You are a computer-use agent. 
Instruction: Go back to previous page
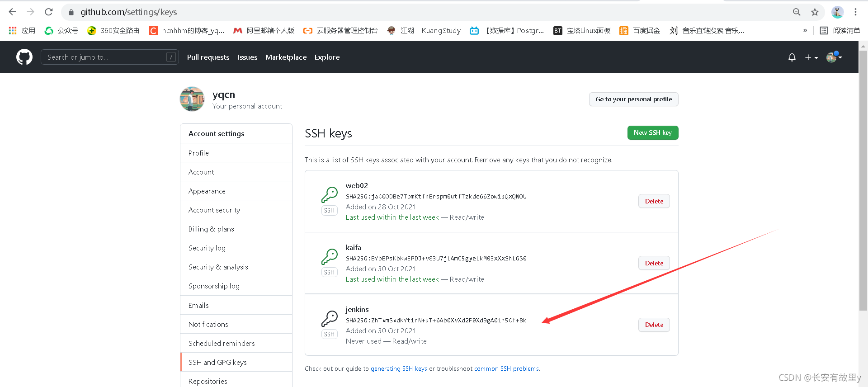pos(13,12)
